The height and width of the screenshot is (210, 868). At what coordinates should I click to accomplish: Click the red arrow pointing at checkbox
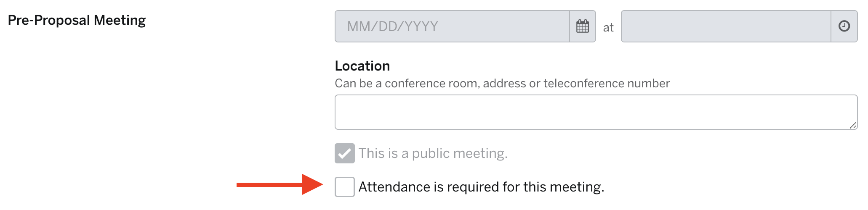(x=280, y=185)
